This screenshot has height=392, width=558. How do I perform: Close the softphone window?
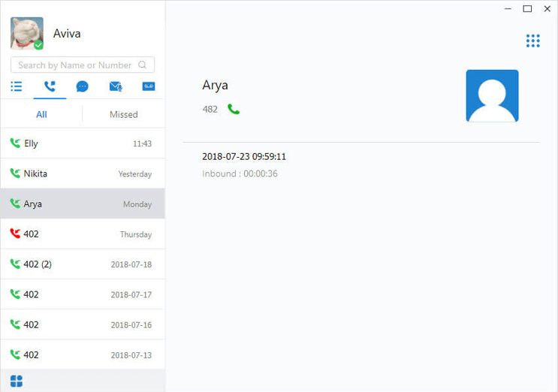pos(547,8)
